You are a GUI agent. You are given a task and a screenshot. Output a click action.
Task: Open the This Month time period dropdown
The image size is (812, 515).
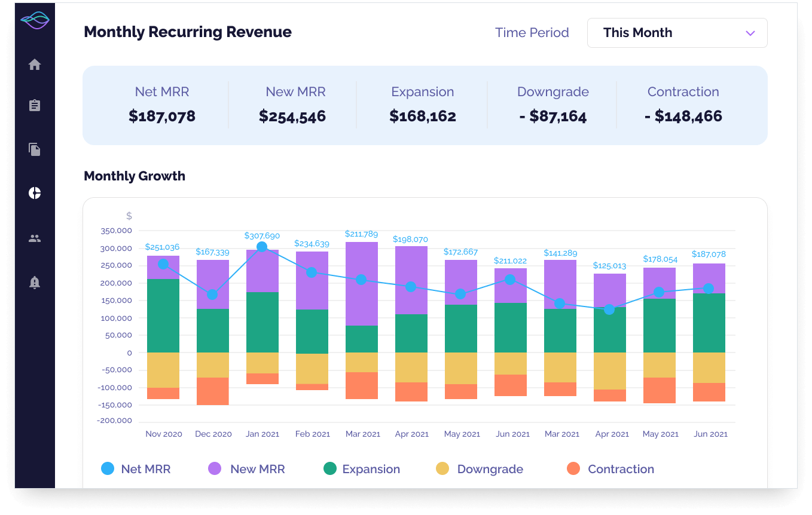click(x=677, y=33)
